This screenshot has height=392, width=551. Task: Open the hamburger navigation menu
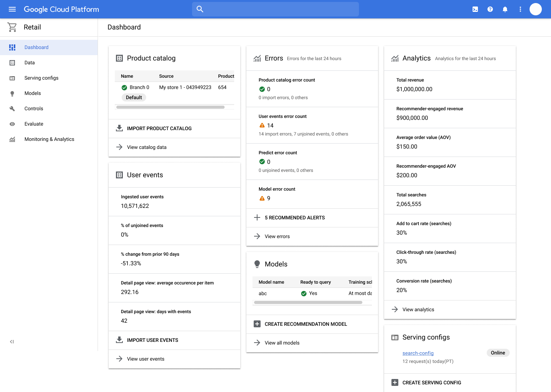pos(12,9)
